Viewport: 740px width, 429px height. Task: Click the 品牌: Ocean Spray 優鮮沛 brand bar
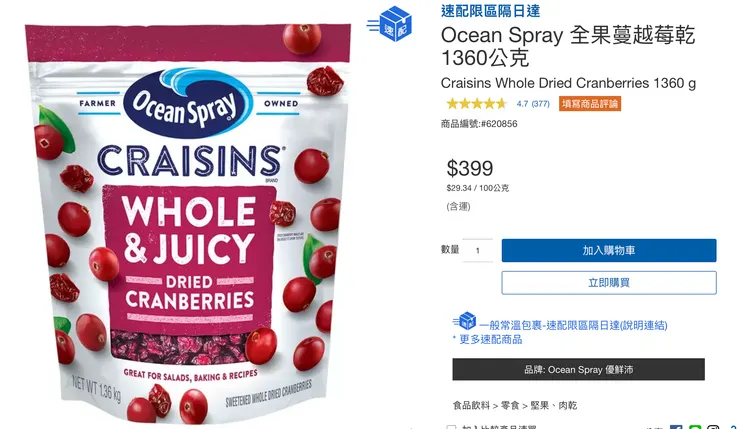tap(579, 370)
